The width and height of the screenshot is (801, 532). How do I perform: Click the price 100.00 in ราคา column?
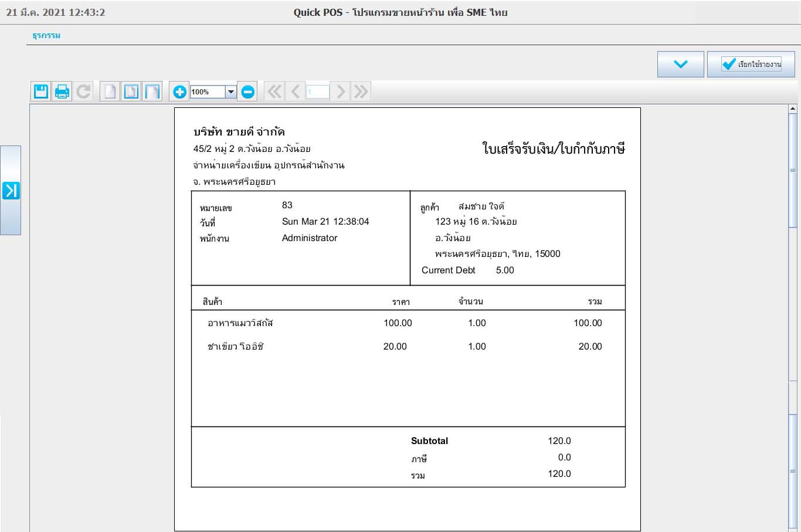point(398,323)
